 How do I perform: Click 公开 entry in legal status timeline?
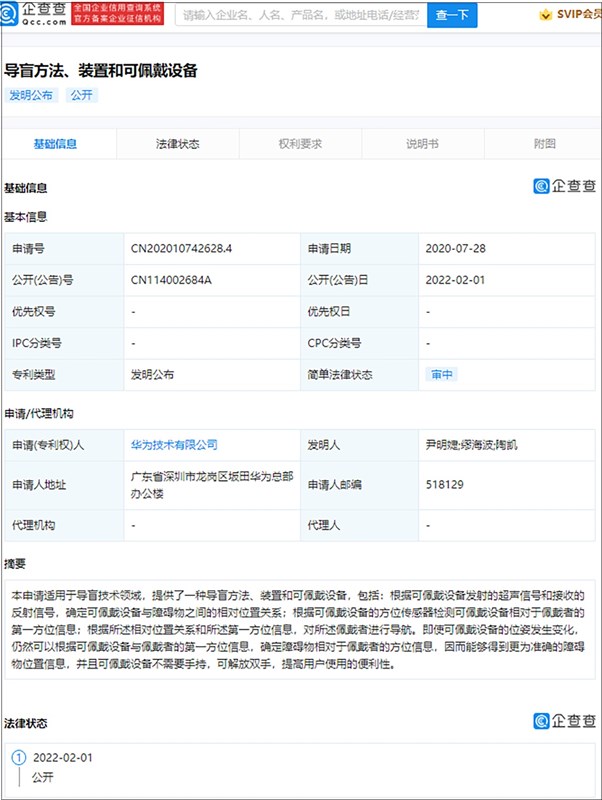(x=42, y=777)
